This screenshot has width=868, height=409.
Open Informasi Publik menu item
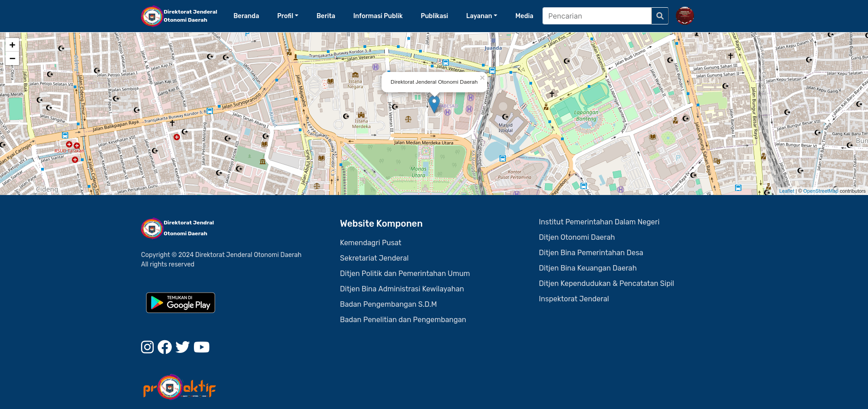tap(378, 16)
